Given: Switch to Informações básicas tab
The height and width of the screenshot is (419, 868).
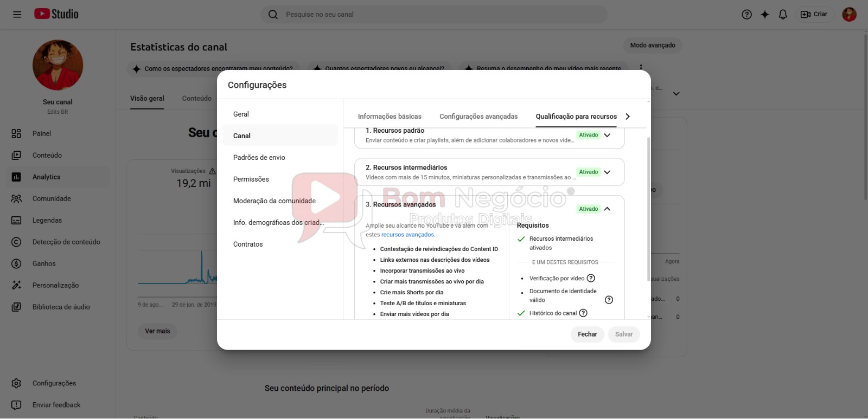Looking at the screenshot, I should (390, 116).
